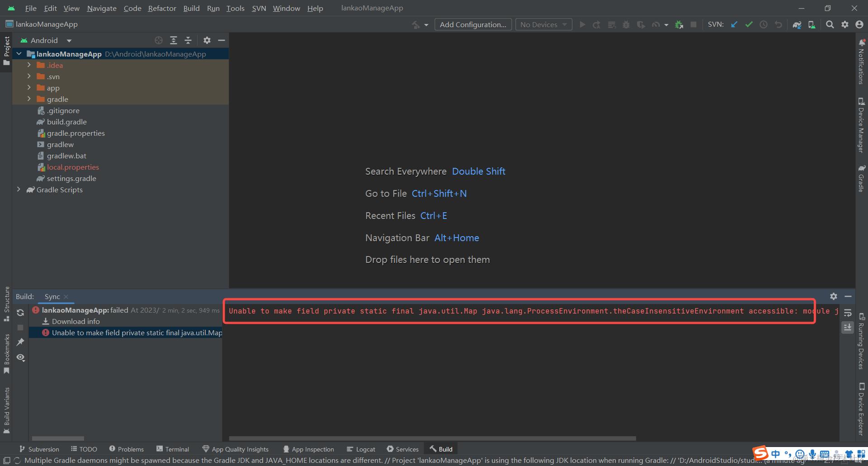The width and height of the screenshot is (868, 466).
Task: Expand the .svn folder
Action: pos(29,76)
